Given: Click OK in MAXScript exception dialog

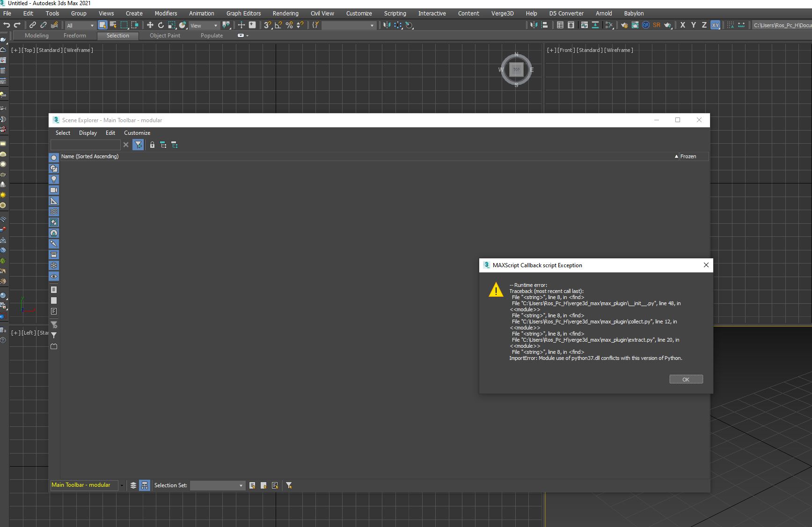Looking at the screenshot, I should (686, 379).
